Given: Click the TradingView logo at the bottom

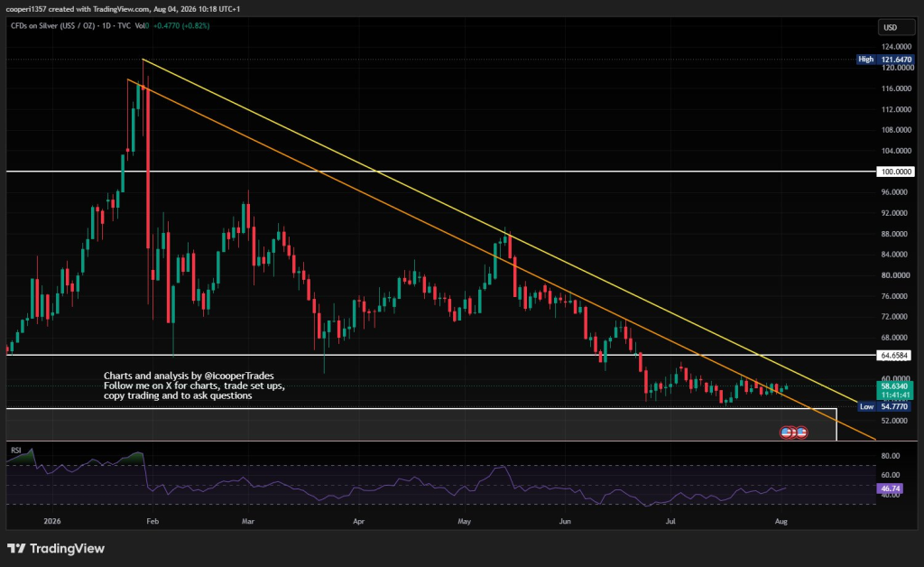Looking at the screenshot, I should click(x=55, y=549).
